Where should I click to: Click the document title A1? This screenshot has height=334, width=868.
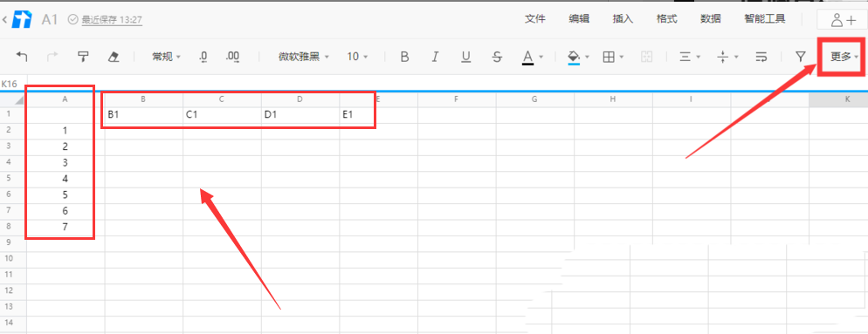click(x=50, y=20)
